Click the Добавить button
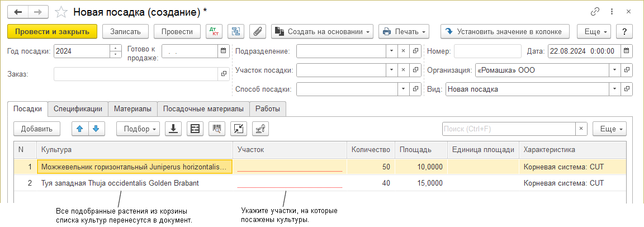The width and height of the screenshot is (644, 227). tap(36, 129)
